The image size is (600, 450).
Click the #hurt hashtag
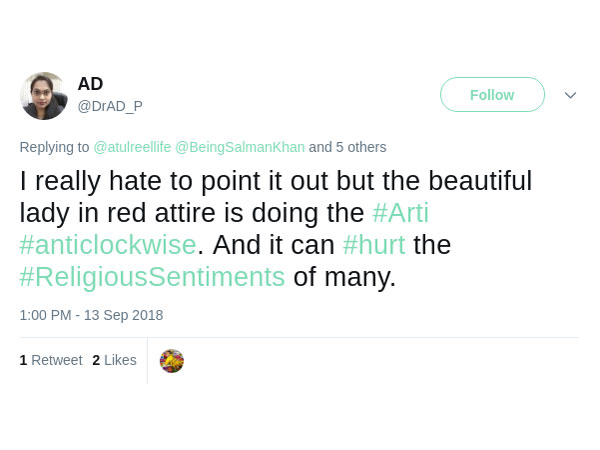[373, 245]
